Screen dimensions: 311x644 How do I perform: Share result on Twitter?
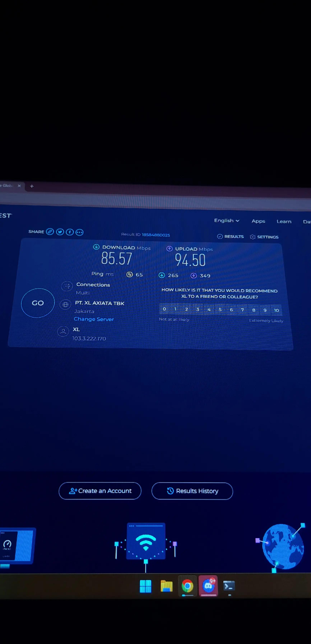[x=60, y=232]
